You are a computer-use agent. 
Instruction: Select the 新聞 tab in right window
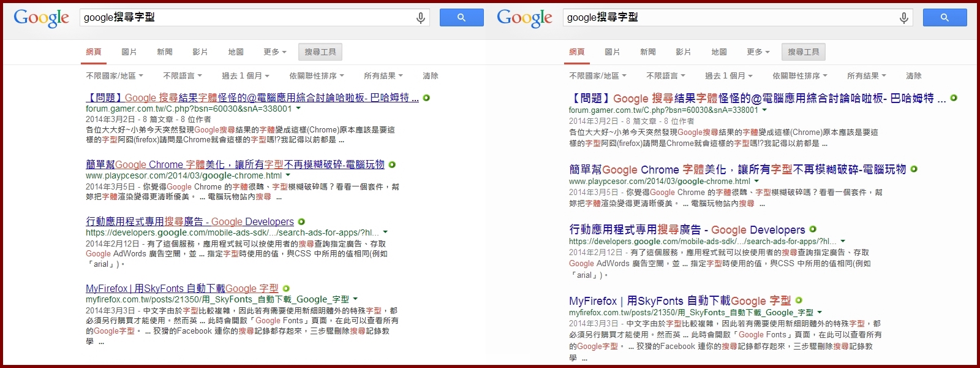pos(648,52)
